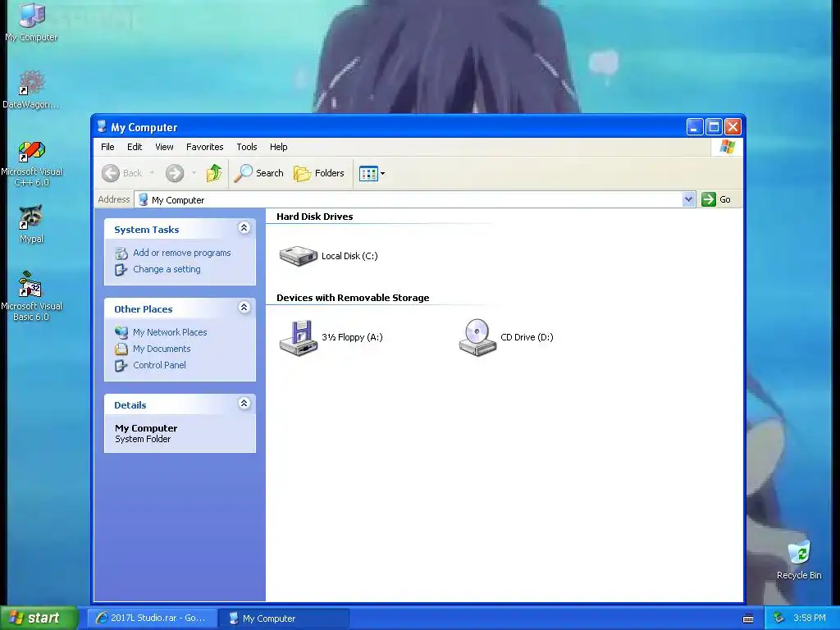The width and height of the screenshot is (840, 630).
Task: Click the Hard Disk Drives group header
Action: point(314,217)
